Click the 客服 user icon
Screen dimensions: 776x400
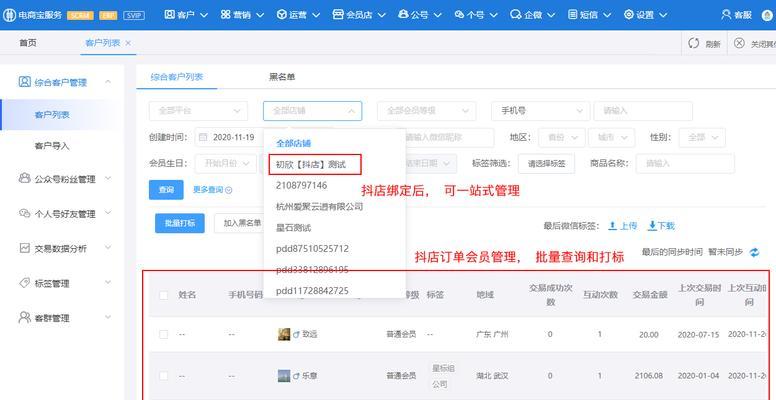tap(726, 15)
